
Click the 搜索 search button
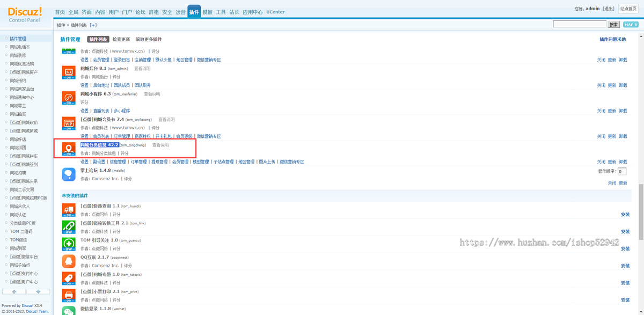pos(614,24)
